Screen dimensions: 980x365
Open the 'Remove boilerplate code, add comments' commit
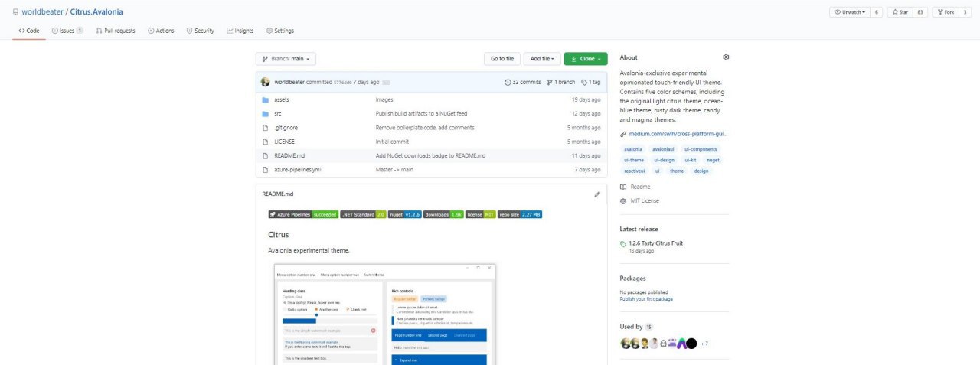click(425, 128)
